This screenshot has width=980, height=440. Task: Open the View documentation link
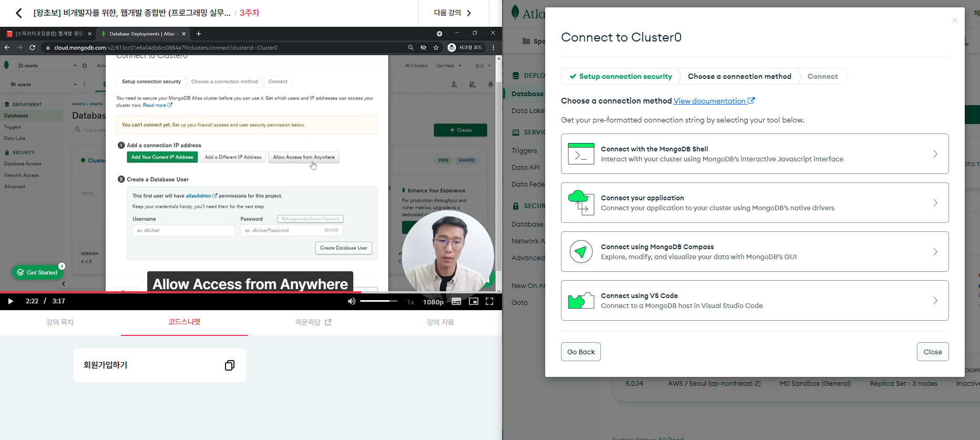pos(714,101)
